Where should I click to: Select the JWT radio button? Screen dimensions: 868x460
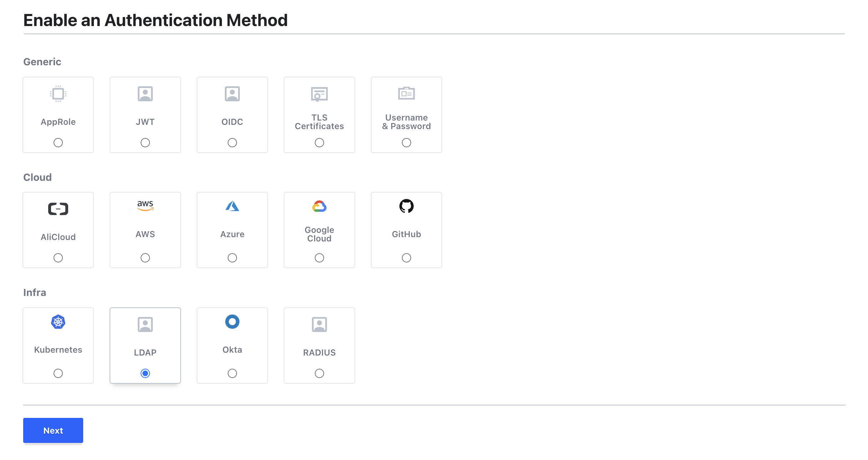click(145, 143)
